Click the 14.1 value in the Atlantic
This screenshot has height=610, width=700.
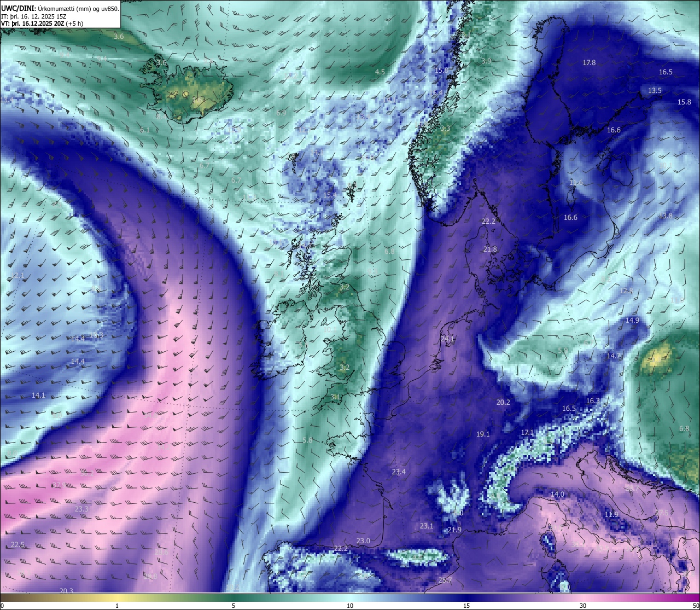point(38,396)
